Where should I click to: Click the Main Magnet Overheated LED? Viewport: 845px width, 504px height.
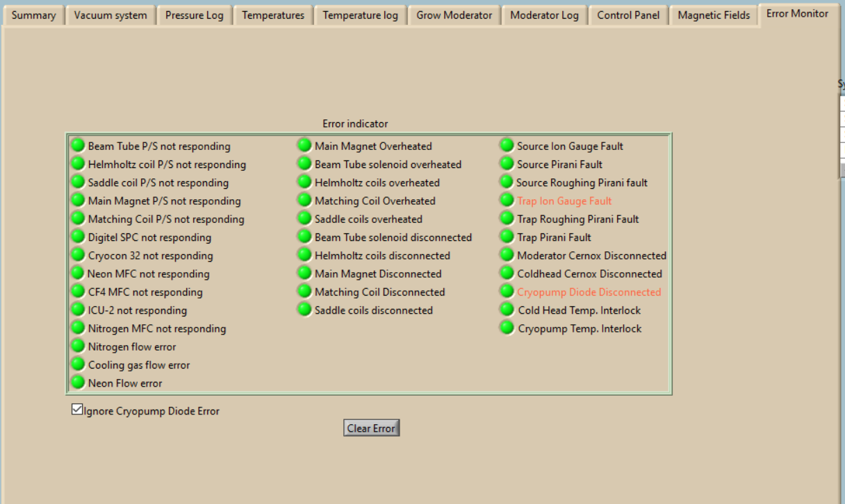point(304,145)
